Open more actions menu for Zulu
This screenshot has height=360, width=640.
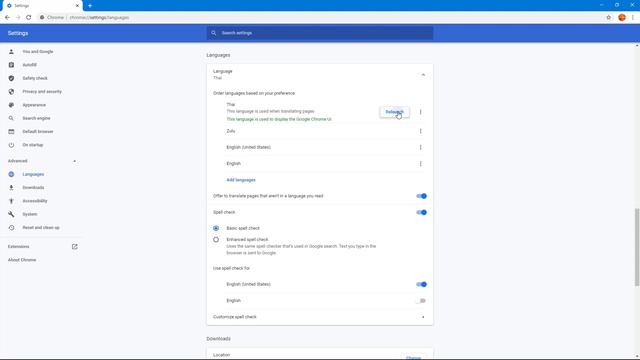[420, 131]
